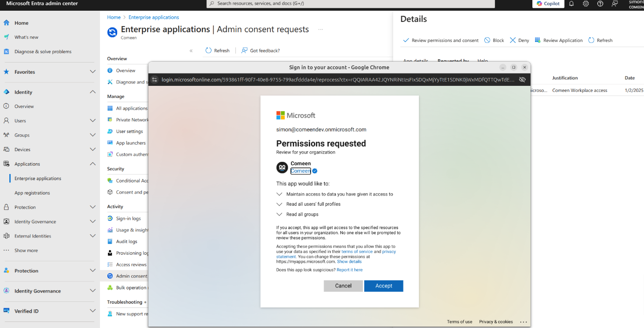The width and height of the screenshot is (644, 328).
Task: Expand the Groups item in the sidebar
Action: pyautogui.click(x=92, y=135)
